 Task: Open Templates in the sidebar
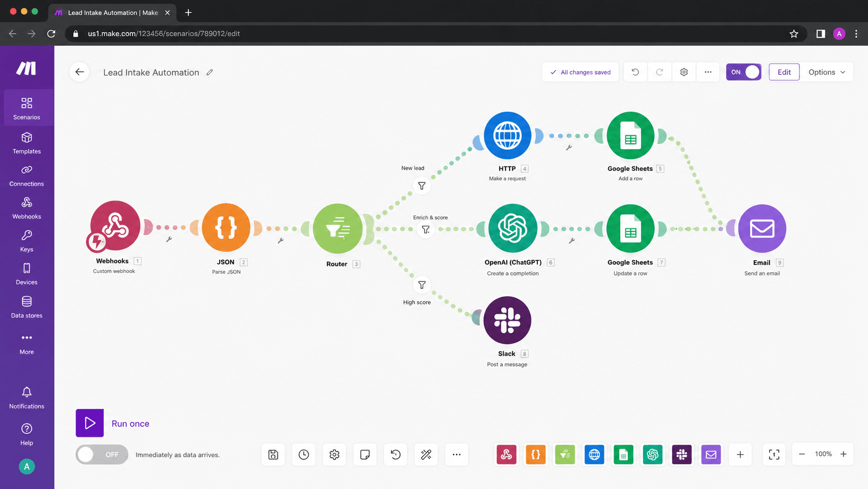27,143
